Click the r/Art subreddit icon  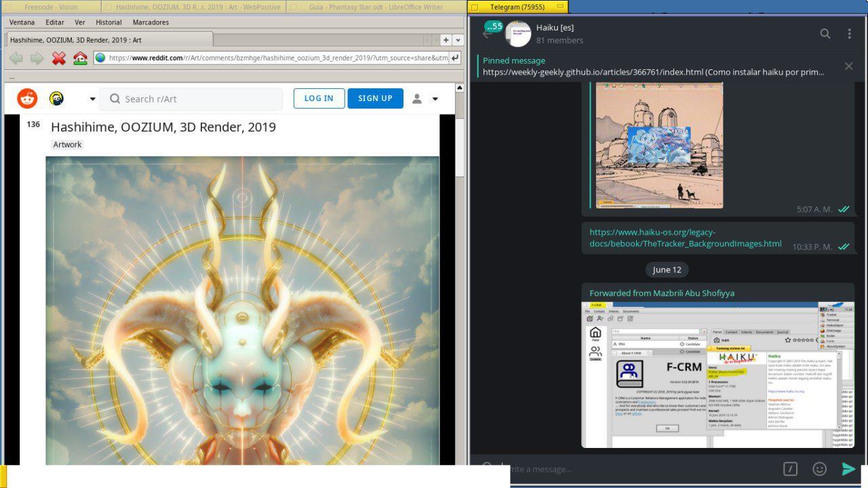57,99
